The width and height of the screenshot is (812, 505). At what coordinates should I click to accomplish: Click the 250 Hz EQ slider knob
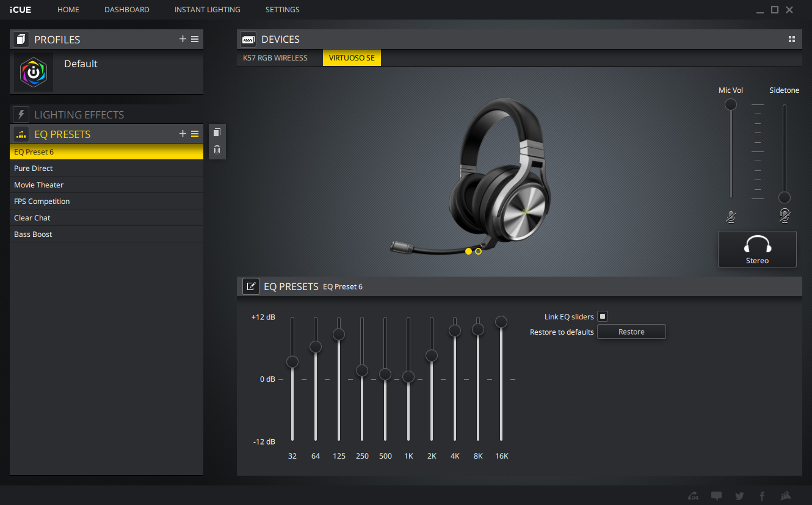pyautogui.click(x=362, y=371)
